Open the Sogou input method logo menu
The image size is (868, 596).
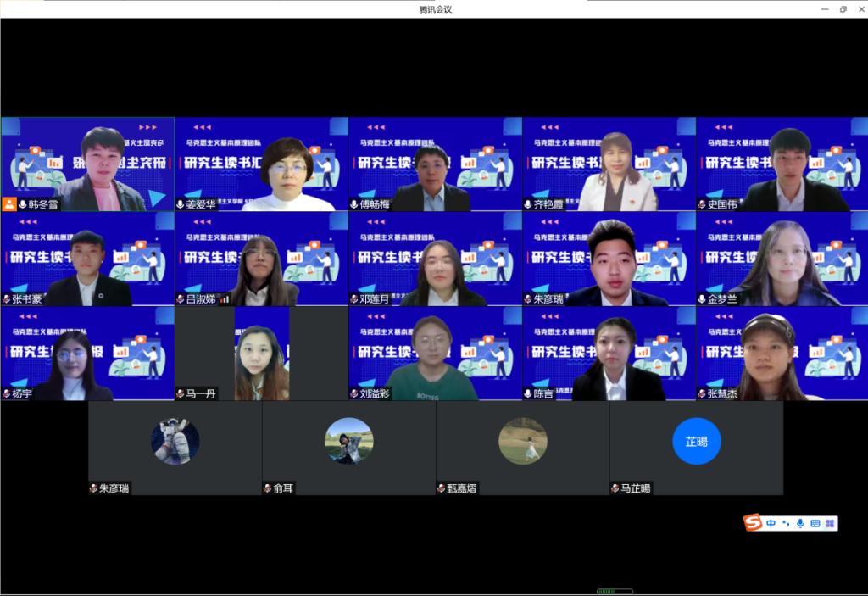coord(752,523)
